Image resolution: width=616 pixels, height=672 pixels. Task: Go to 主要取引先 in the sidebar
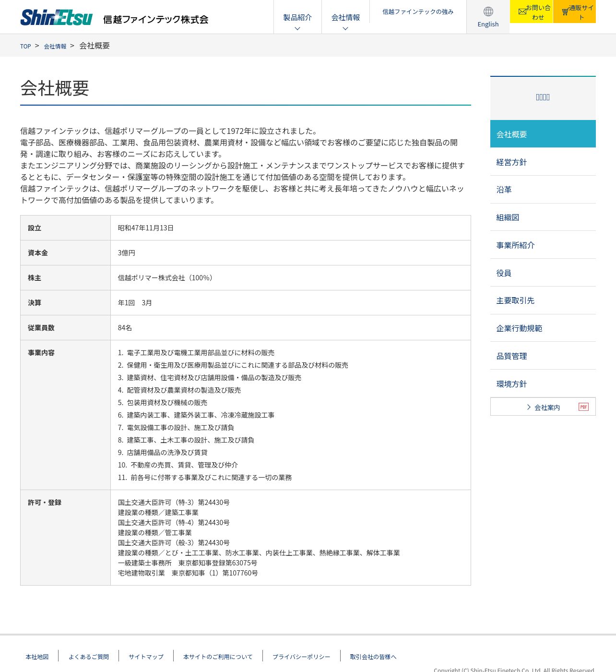[x=543, y=300]
